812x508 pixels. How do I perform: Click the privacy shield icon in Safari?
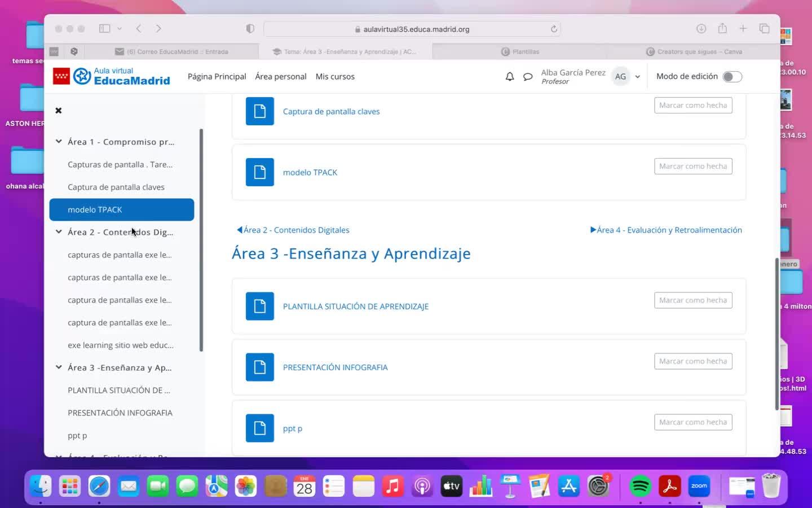pyautogui.click(x=250, y=29)
